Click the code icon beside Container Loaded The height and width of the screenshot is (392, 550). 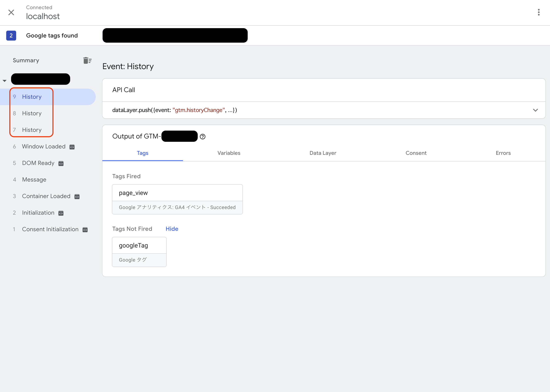(x=77, y=196)
